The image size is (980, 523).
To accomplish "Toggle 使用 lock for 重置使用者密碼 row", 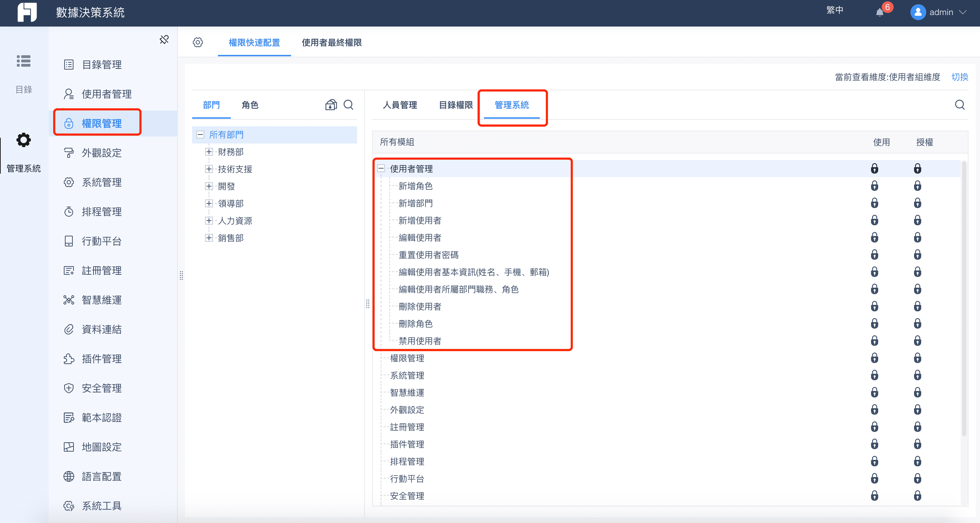I will [x=874, y=255].
